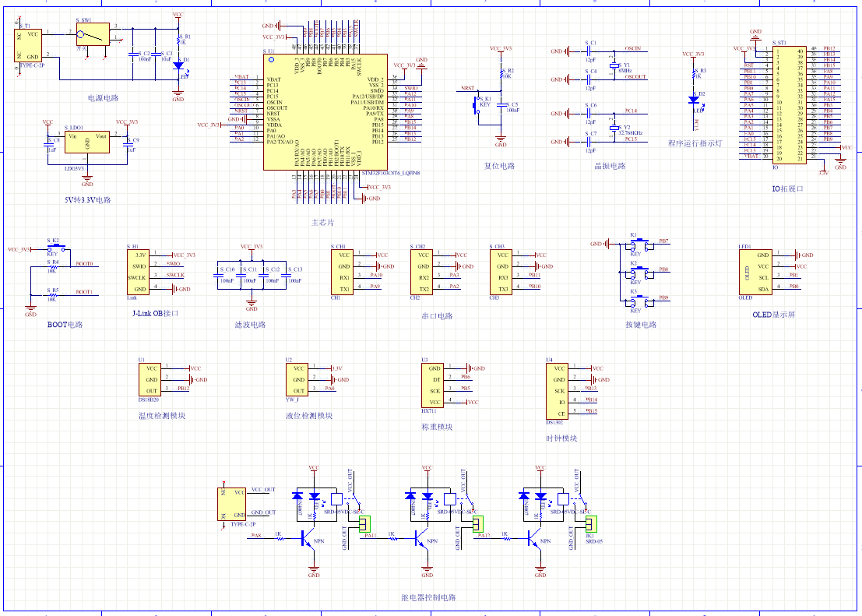Select the NPN transistor driven by PA11
The image size is (862, 616).
[x=421, y=538]
